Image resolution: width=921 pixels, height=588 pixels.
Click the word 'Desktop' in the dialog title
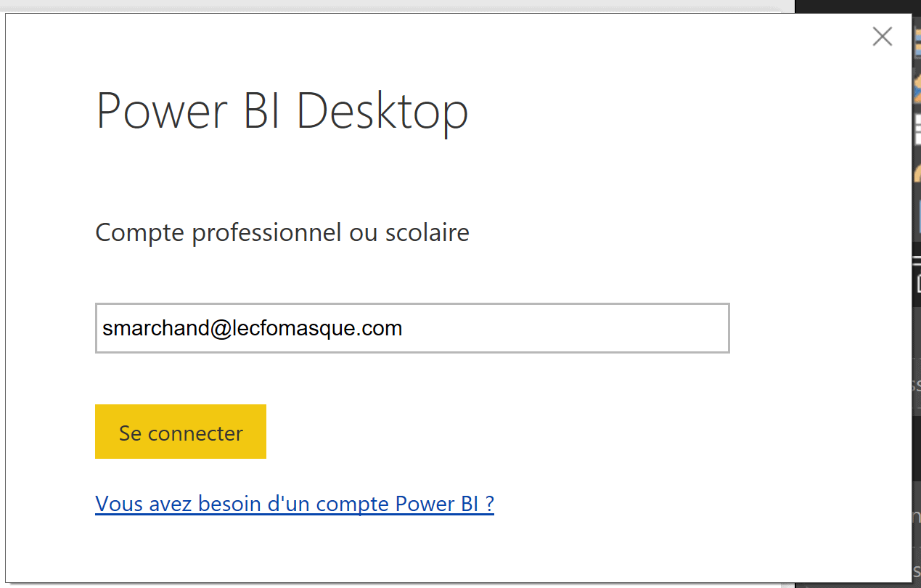click(x=382, y=111)
